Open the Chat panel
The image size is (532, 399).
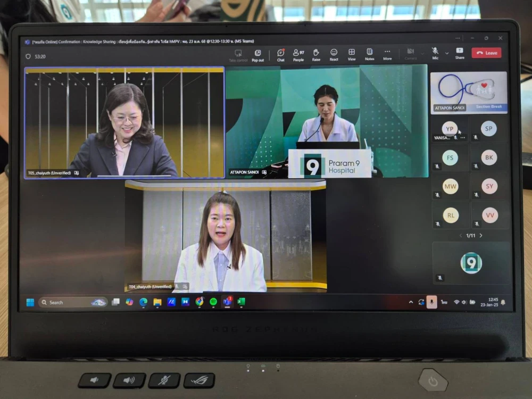click(280, 53)
